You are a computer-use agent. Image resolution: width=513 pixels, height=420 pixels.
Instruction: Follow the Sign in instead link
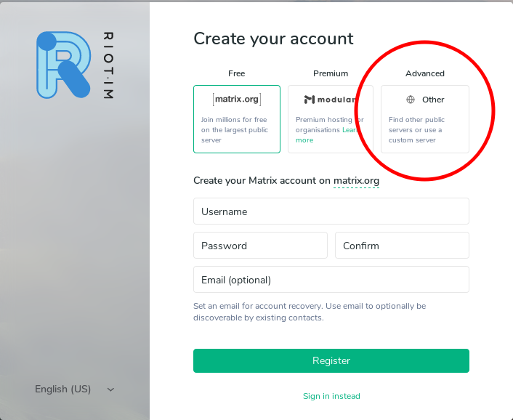331,396
